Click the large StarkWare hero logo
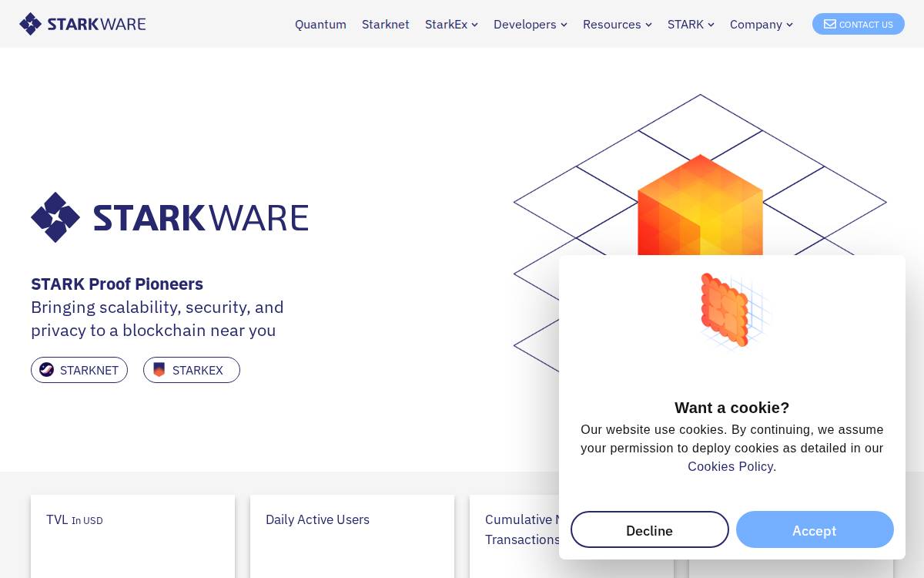The height and width of the screenshot is (578, 924). pos(169,217)
